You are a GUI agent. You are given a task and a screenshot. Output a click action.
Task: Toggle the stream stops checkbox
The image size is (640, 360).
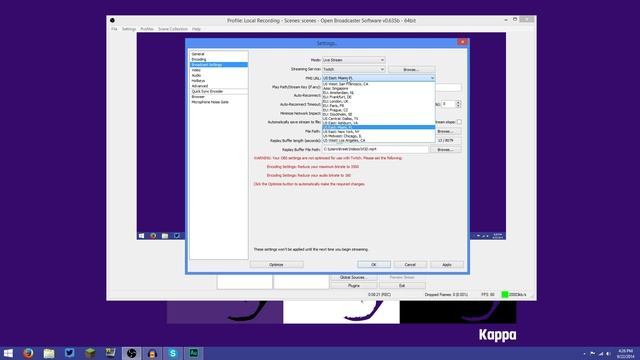tap(459, 122)
